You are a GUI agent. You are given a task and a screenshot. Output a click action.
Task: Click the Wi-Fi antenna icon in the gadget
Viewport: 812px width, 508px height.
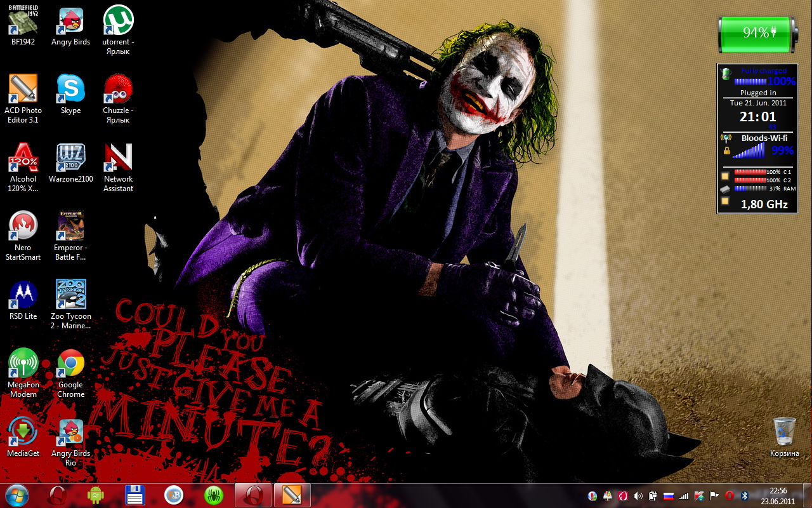726,138
